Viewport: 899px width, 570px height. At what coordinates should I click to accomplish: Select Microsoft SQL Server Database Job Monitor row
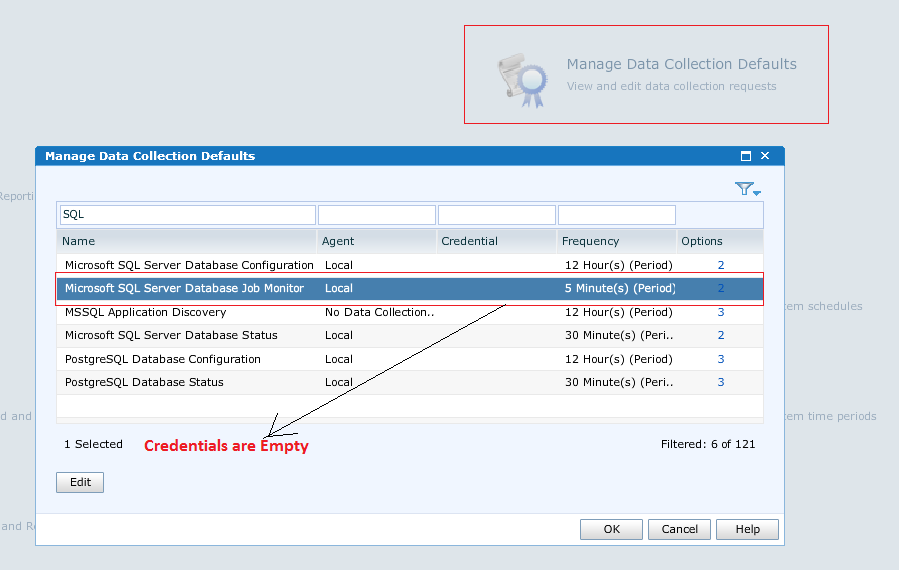coord(410,288)
